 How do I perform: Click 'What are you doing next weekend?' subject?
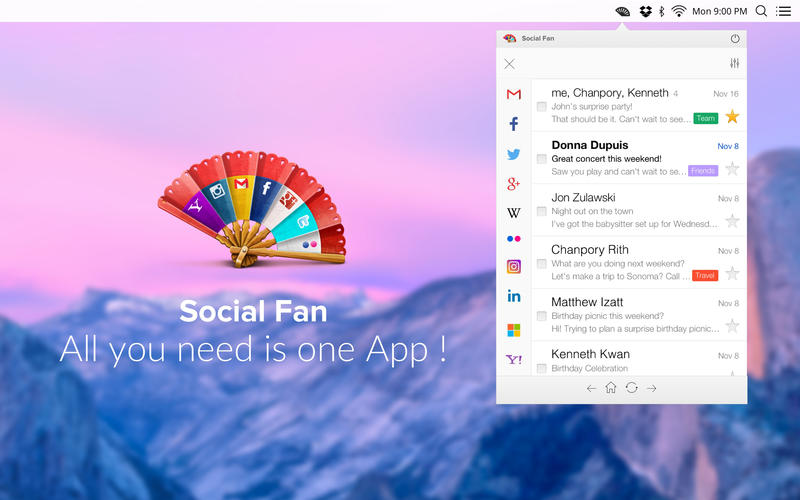(618, 264)
